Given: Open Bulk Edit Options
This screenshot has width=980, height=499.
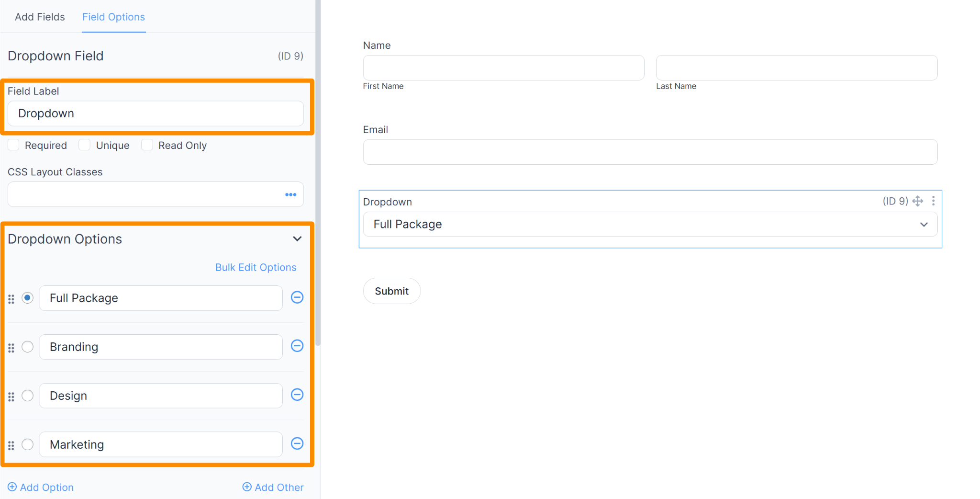Looking at the screenshot, I should (x=256, y=267).
